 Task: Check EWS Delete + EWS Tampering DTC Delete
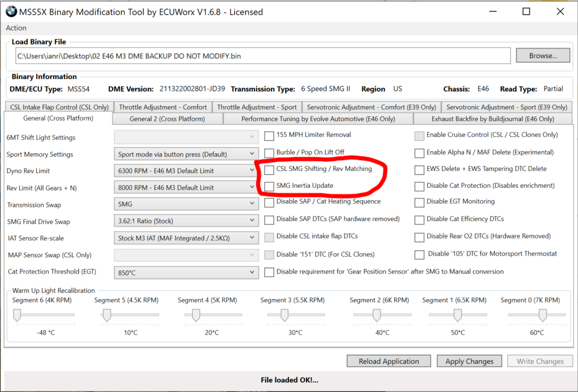(x=419, y=169)
